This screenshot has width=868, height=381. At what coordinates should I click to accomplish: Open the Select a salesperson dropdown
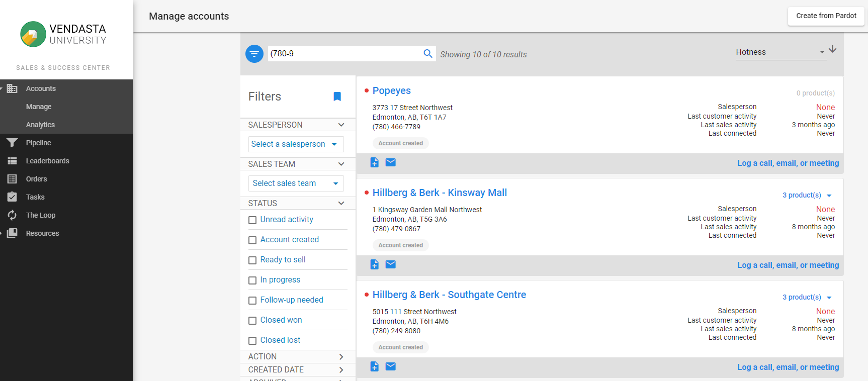[x=296, y=144]
